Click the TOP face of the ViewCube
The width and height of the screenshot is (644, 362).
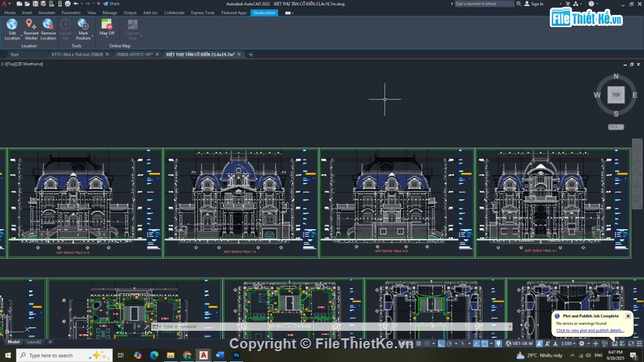(616, 95)
